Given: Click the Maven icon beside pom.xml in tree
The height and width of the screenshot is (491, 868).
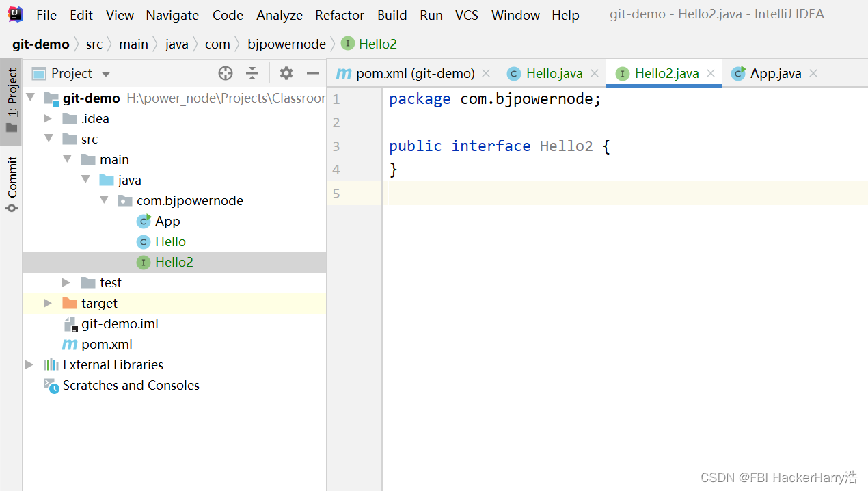Looking at the screenshot, I should (70, 344).
